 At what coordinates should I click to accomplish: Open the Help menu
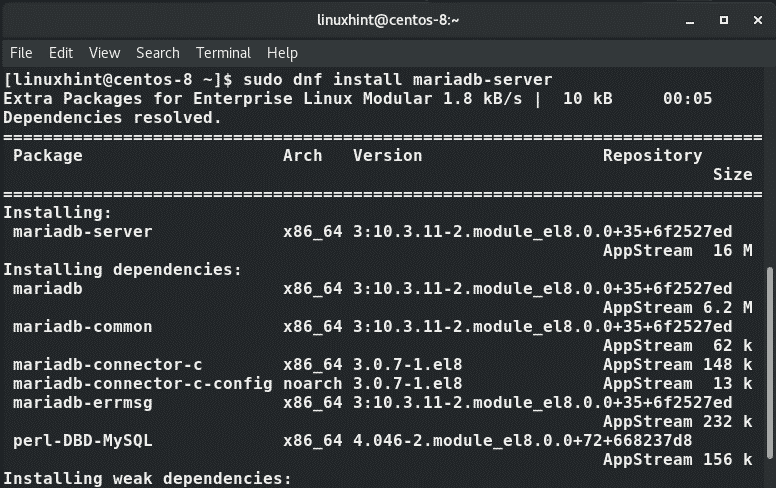[282, 53]
